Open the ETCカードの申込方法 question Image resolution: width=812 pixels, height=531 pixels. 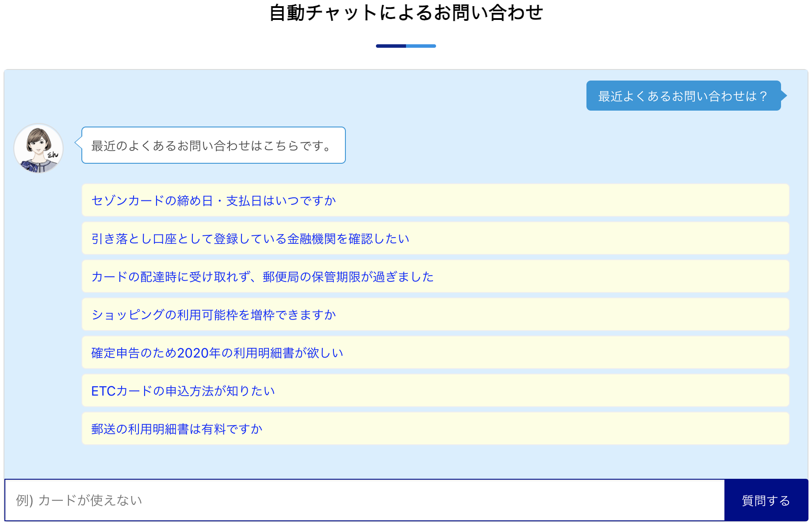coord(183,390)
